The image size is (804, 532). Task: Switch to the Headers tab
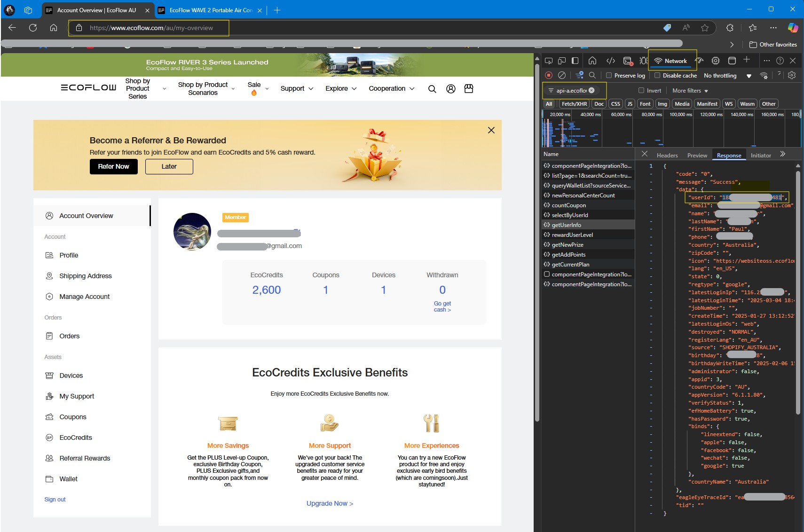point(667,155)
